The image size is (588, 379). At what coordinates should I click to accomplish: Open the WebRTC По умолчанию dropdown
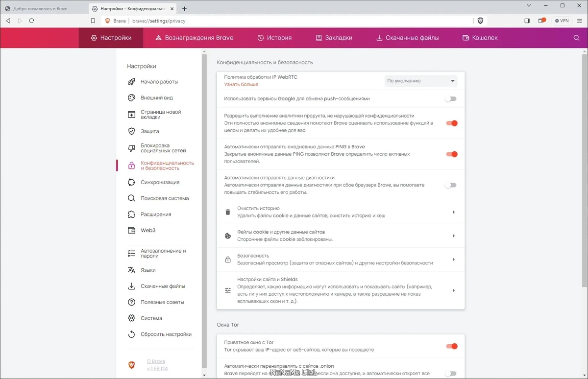click(421, 81)
